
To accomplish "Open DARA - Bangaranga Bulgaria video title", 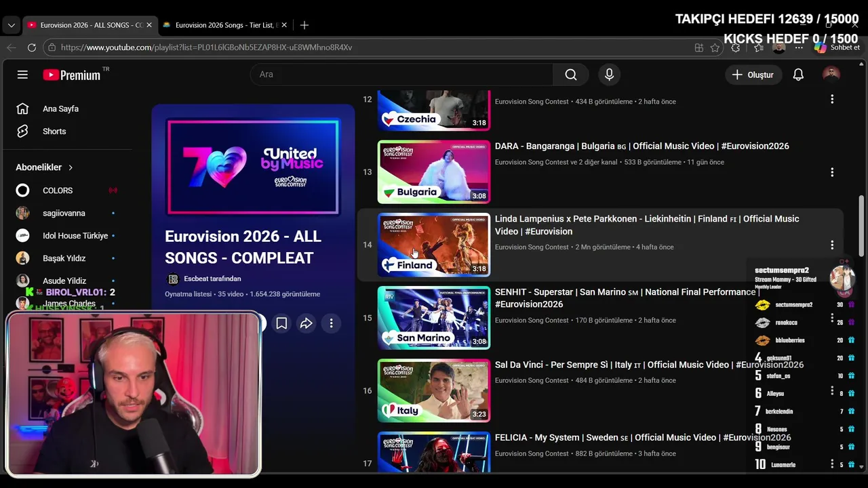I will 642,146.
